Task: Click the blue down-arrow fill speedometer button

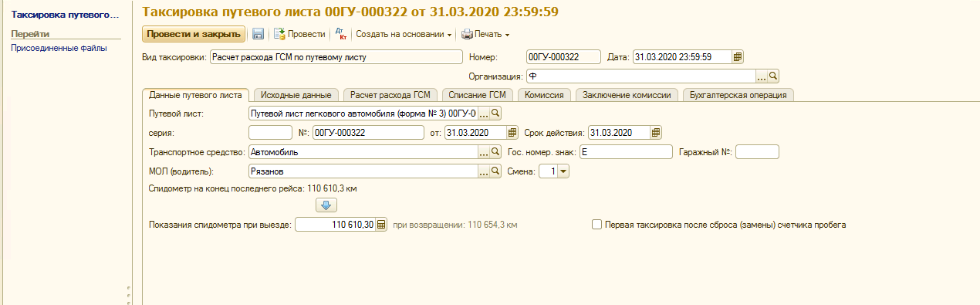Action: (326, 205)
